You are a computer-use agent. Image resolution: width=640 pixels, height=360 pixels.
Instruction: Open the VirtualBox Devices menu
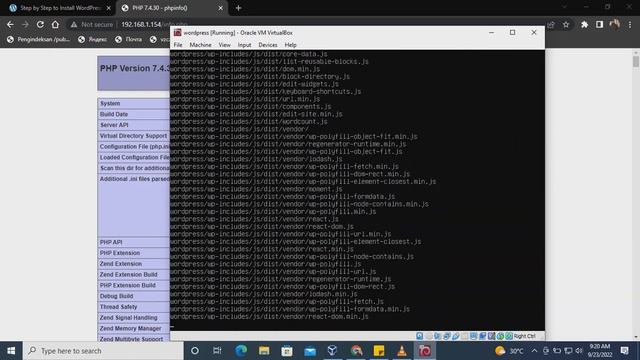(x=268, y=45)
